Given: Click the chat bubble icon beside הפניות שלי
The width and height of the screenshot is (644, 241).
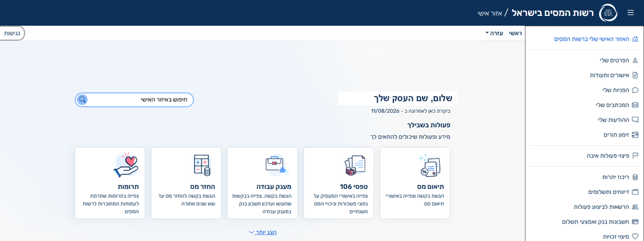Looking at the screenshot, I should pos(636,90).
